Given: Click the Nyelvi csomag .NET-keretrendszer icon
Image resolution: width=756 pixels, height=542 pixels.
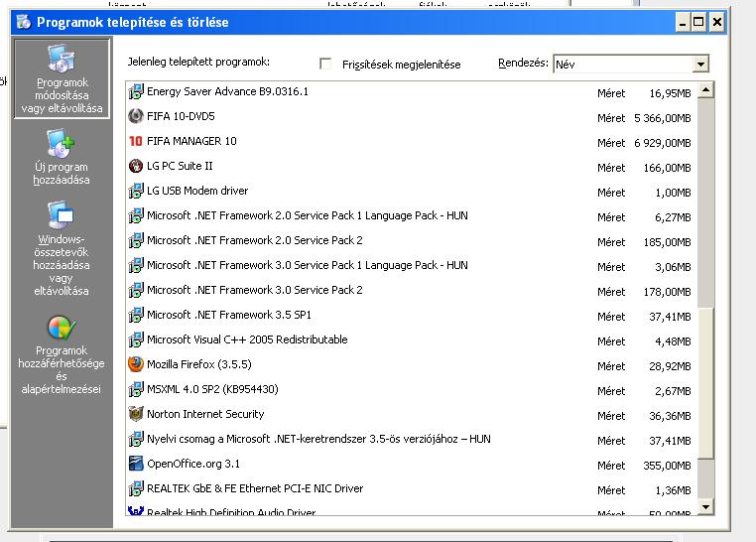Looking at the screenshot, I should click(x=136, y=439).
